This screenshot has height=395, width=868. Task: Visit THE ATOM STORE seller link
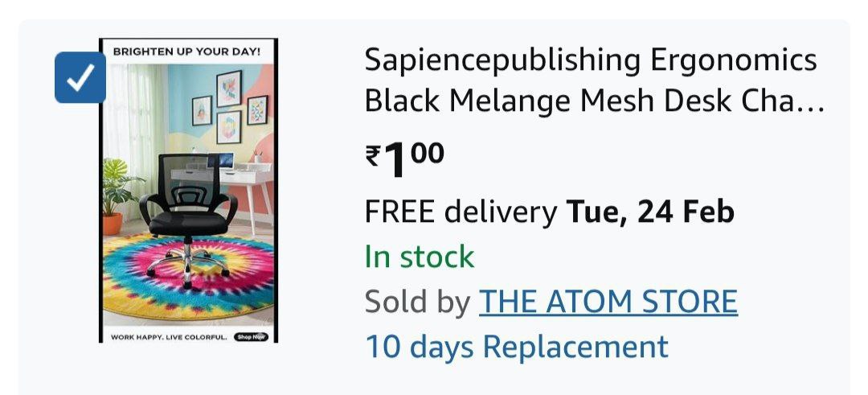[608, 302]
